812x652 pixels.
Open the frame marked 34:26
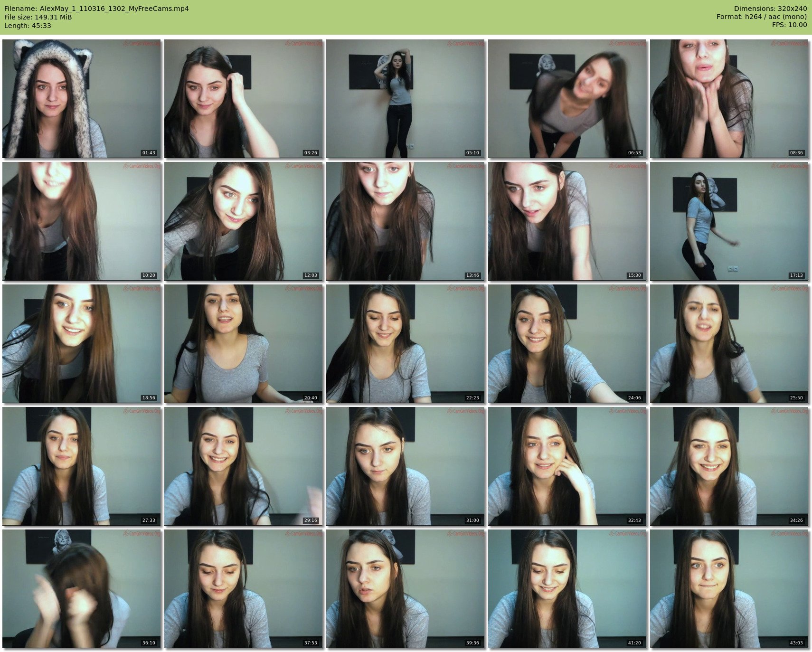[729, 466]
